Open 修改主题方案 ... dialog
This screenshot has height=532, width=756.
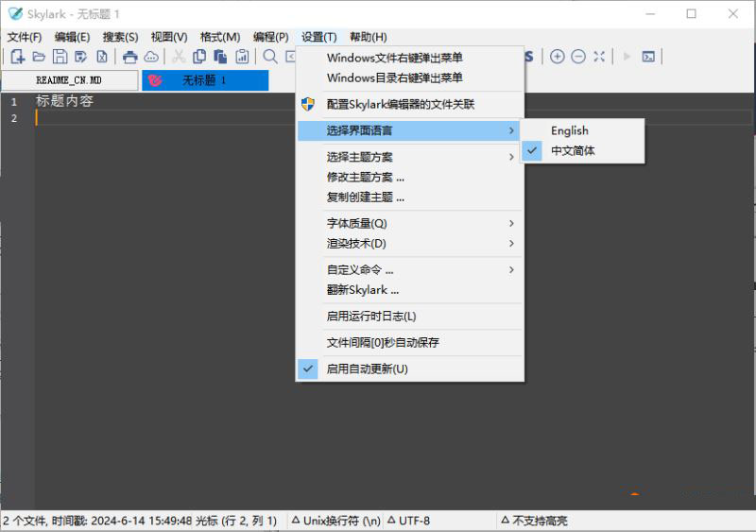click(410, 177)
